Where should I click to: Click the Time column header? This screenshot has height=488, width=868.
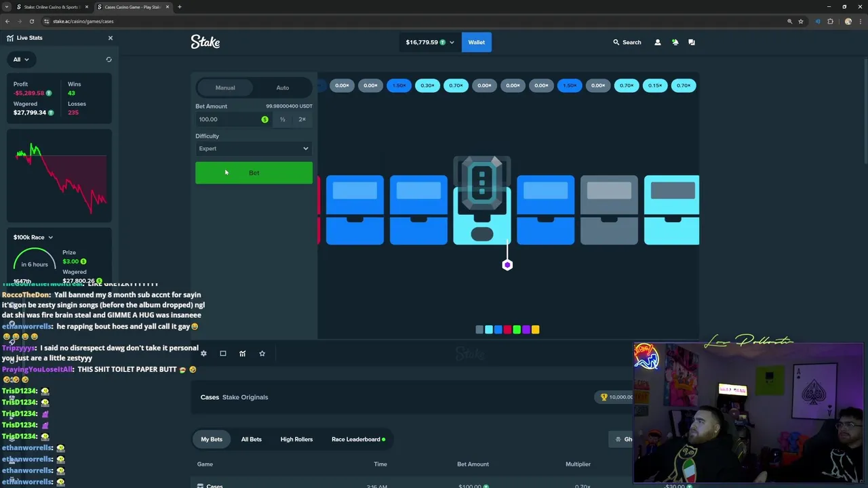pos(380,464)
